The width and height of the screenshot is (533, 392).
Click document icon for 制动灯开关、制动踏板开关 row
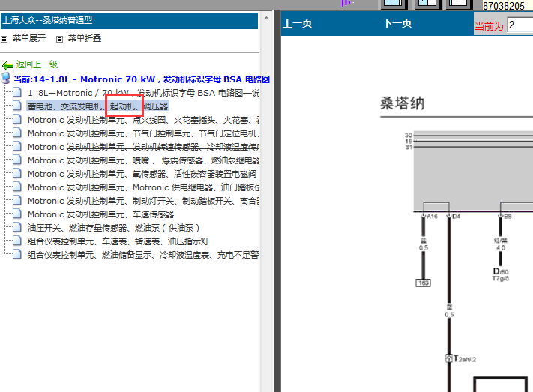(x=17, y=200)
